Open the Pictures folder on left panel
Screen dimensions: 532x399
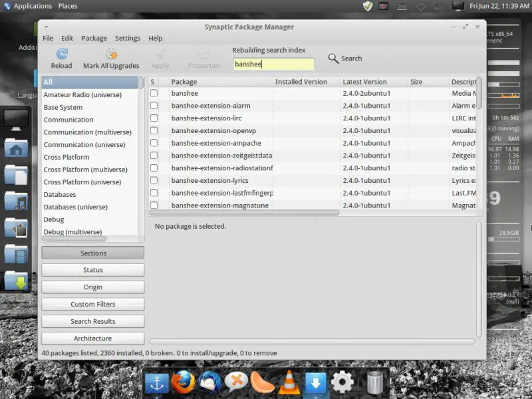tap(16, 227)
